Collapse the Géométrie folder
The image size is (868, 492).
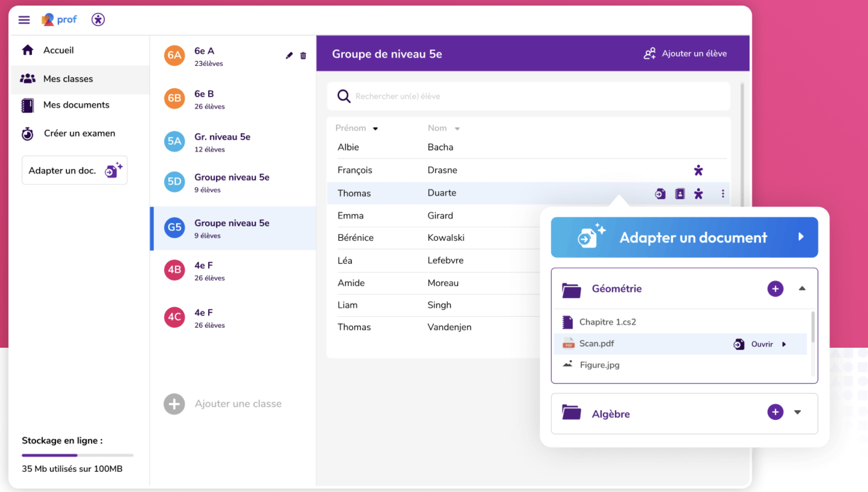(x=802, y=289)
